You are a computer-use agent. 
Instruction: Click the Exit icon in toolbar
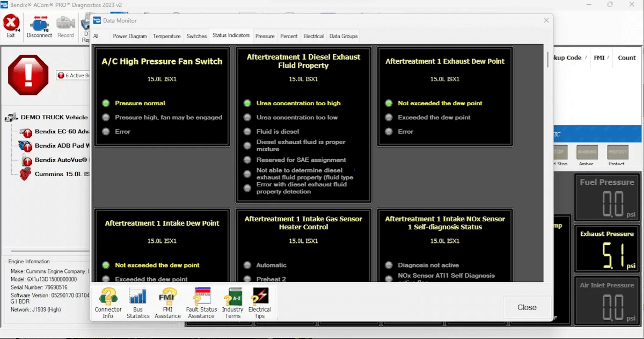tap(11, 25)
